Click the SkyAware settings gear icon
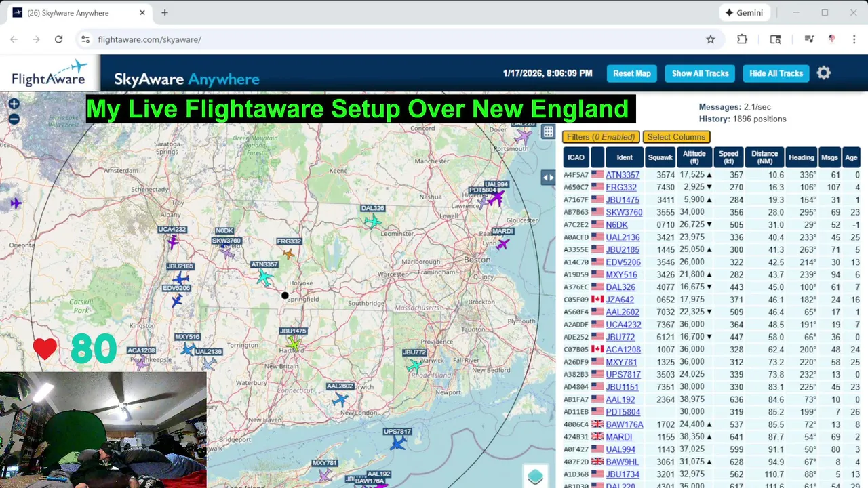868x488 pixels. (824, 73)
